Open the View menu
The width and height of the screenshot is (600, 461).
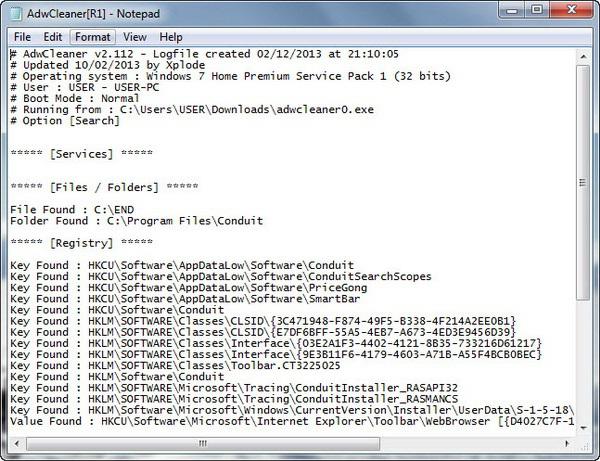tap(135, 37)
